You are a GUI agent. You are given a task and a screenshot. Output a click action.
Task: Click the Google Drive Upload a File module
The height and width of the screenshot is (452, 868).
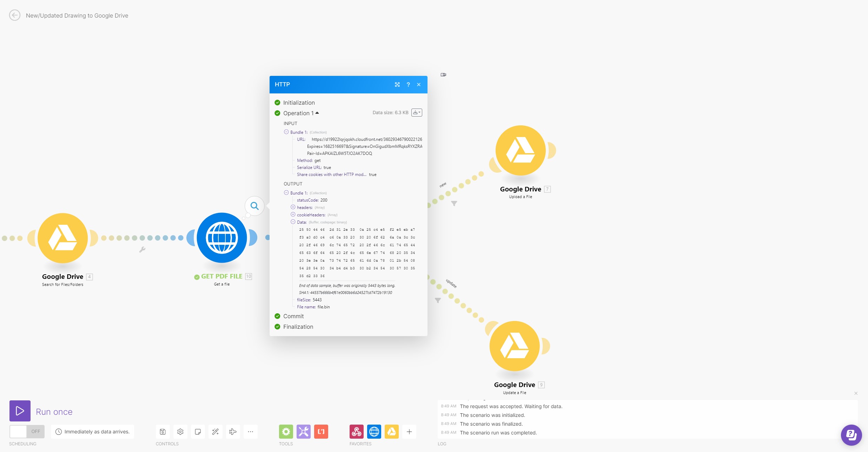coord(521,151)
